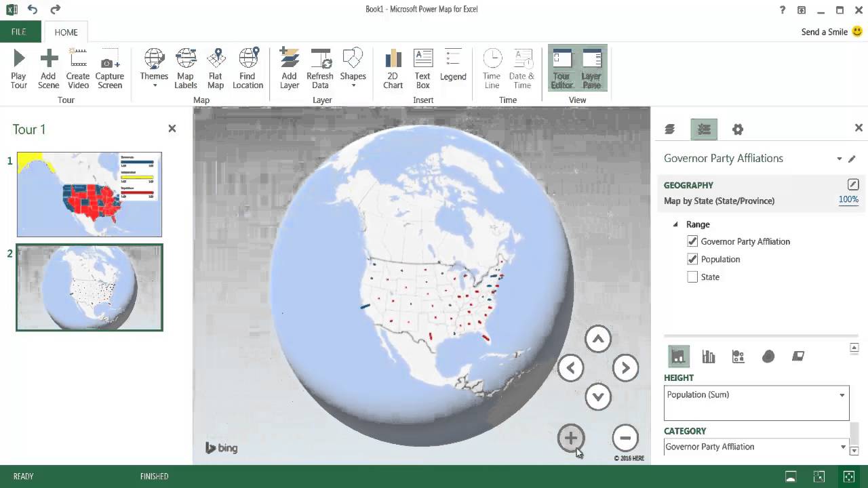
Task: Uncheck the Population field
Action: 692,259
